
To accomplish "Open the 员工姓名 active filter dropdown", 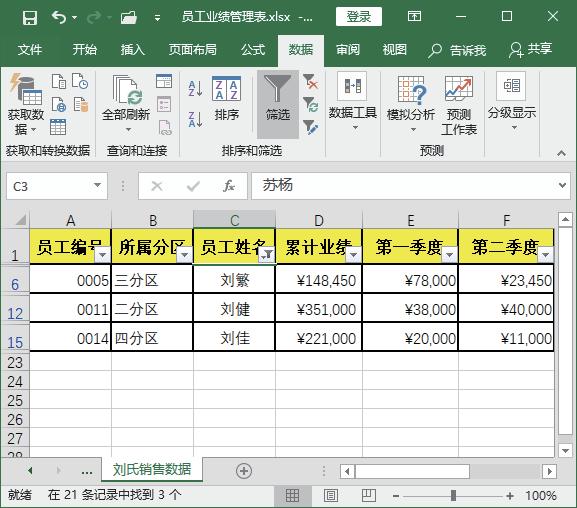I will (x=266, y=254).
